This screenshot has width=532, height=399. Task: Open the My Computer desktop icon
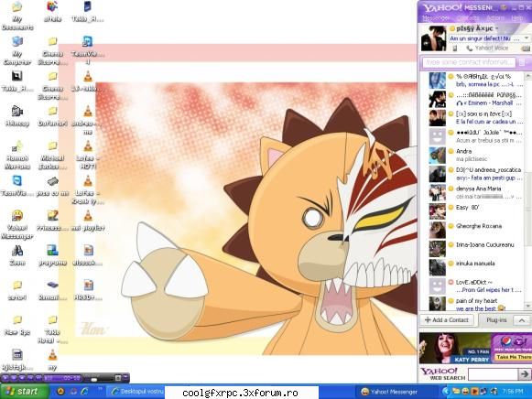(17, 50)
